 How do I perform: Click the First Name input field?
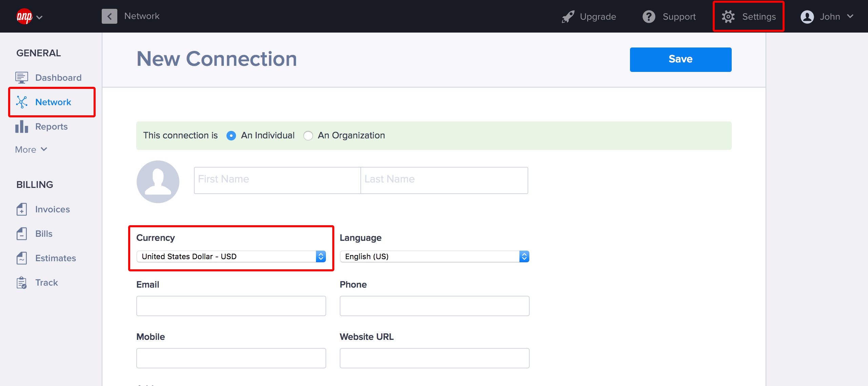[277, 180]
